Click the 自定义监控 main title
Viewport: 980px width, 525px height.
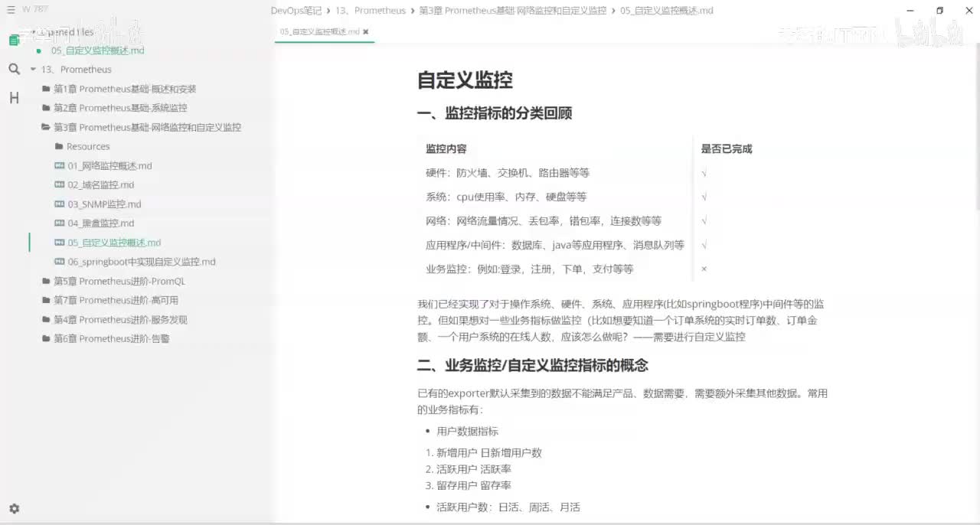(465, 80)
